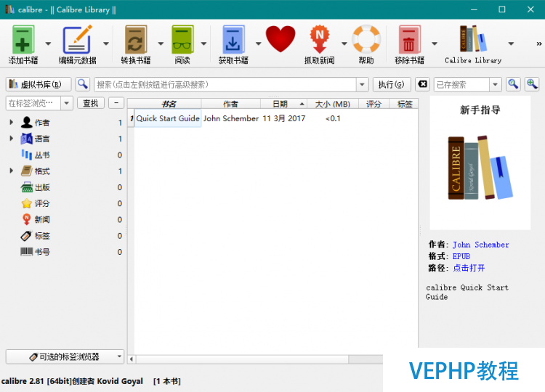Select the Quick Start Guide title cell

[x=168, y=118]
